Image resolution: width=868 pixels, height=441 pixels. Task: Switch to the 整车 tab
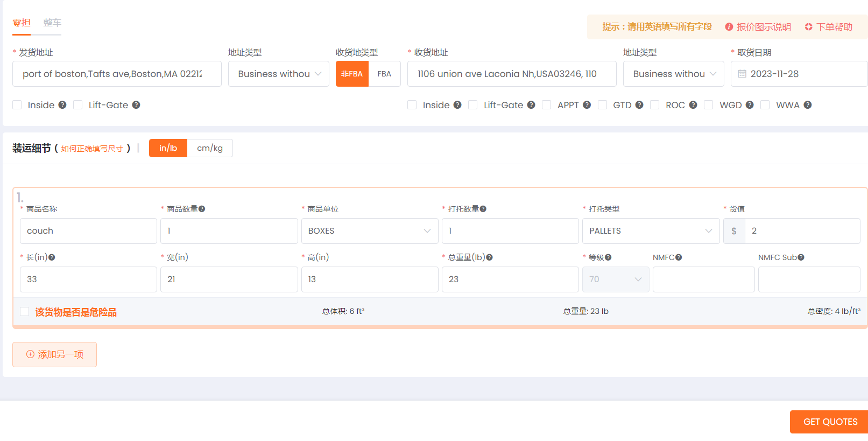tap(52, 23)
